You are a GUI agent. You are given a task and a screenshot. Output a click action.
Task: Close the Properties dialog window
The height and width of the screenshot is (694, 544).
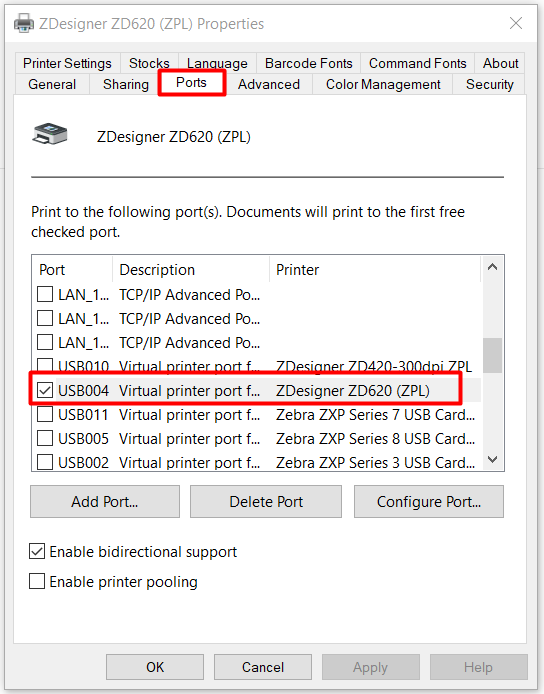[x=516, y=23]
